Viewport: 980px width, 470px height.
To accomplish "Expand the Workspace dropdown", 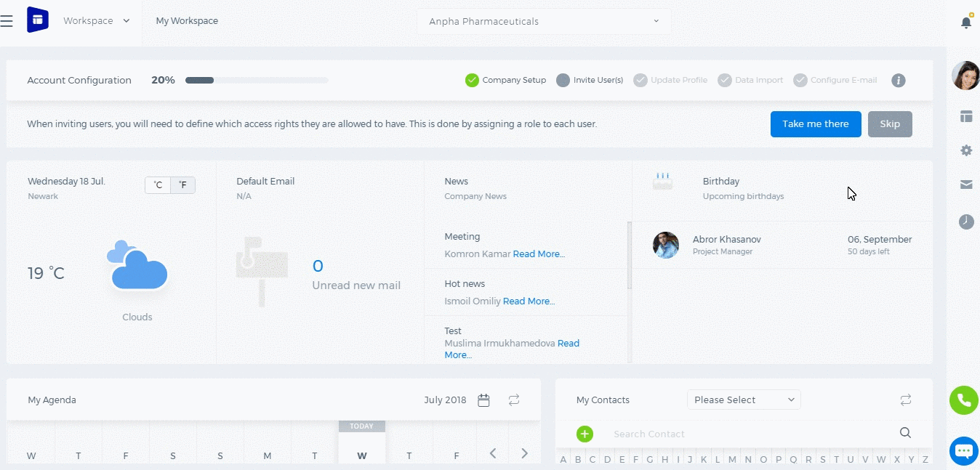I will pyautogui.click(x=97, y=21).
